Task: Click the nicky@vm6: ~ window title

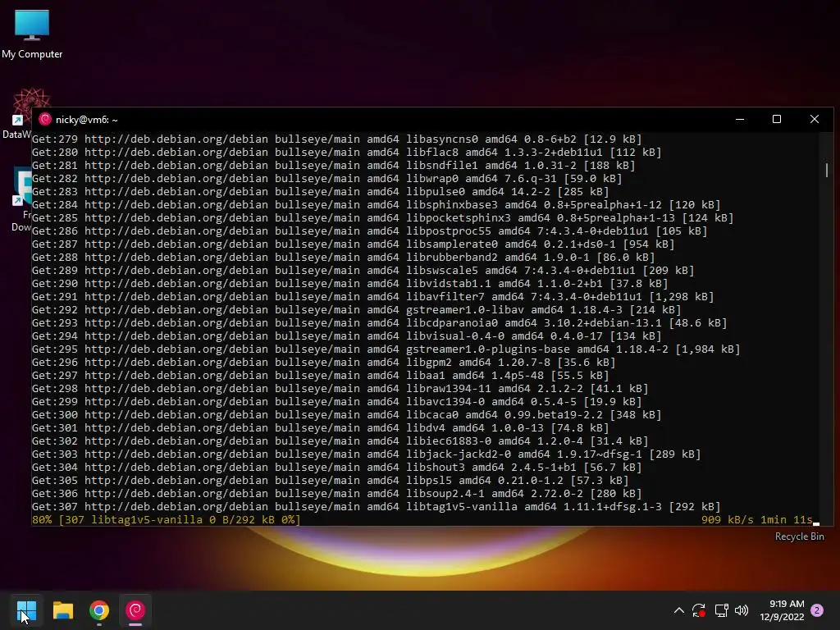Action: pyautogui.click(x=86, y=120)
